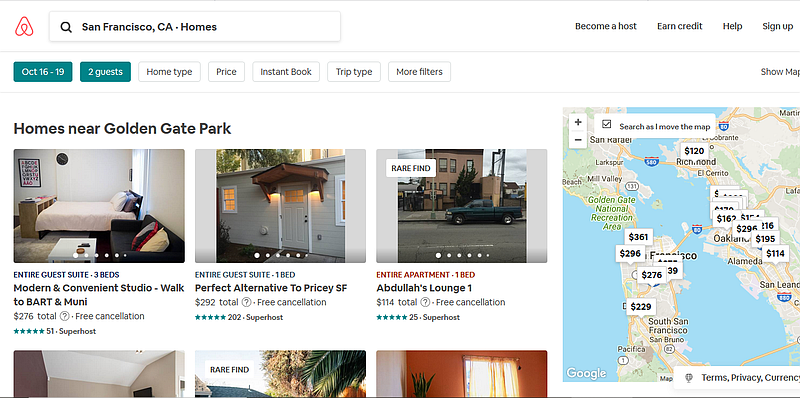Open the Abdullah's Lounge 1 listing photo
Image resolution: width=800 pixels, height=398 pixels.
tap(462, 206)
